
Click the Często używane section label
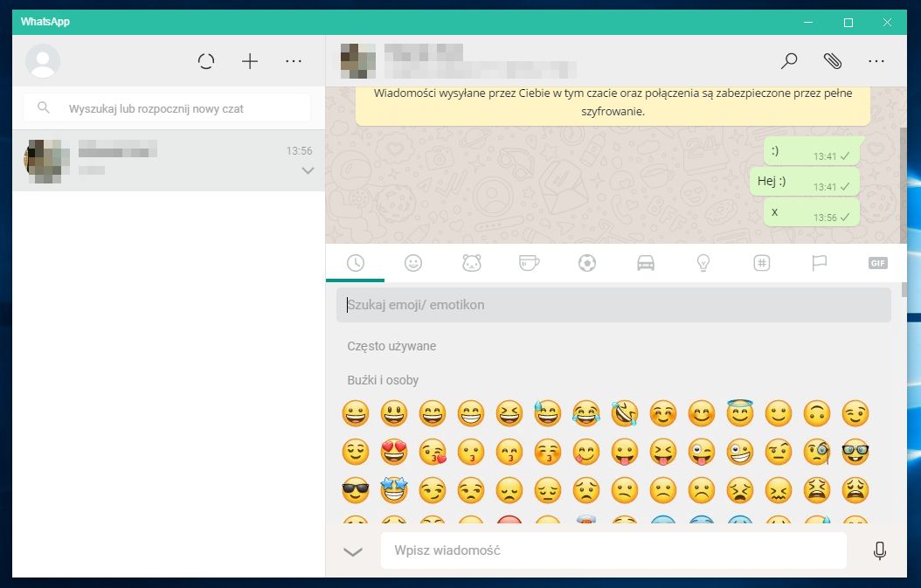[x=391, y=346]
